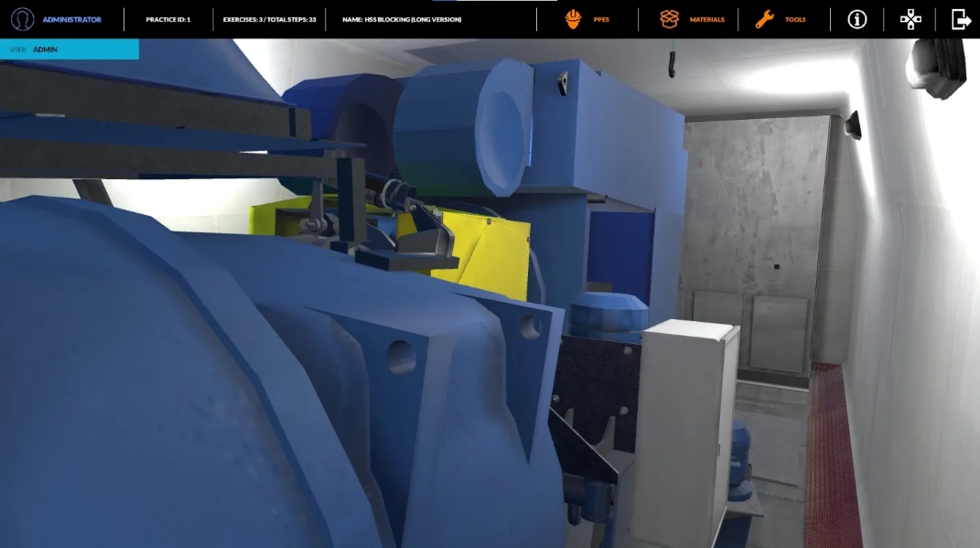Open the Materials box icon
Image resolution: width=980 pixels, height=548 pixels.
tap(671, 19)
